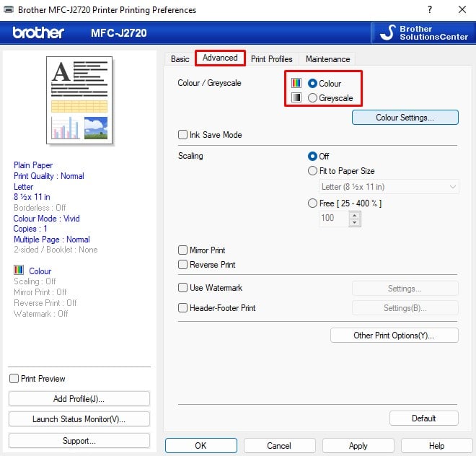Image resolution: width=476 pixels, height=456 pixels.
Task: Click 'Watermark : Off' summary text
Action: pos(41,314)
